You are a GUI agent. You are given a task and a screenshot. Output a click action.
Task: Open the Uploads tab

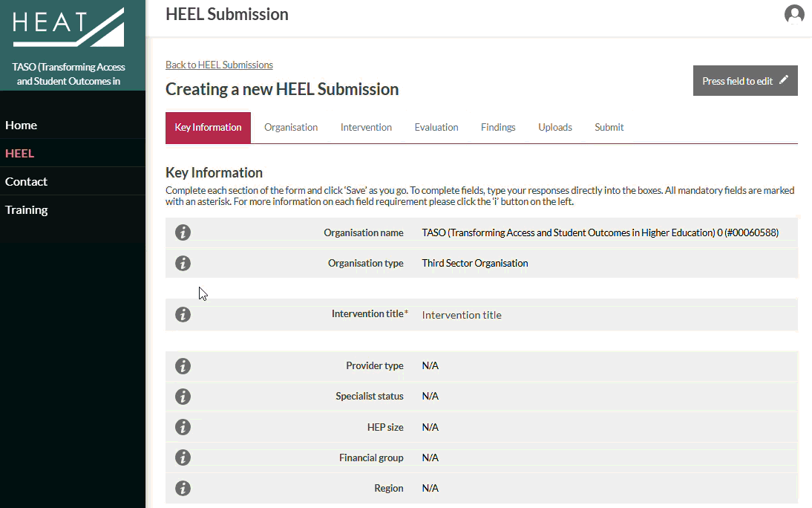pyautogui.click(x=555, y=128)
